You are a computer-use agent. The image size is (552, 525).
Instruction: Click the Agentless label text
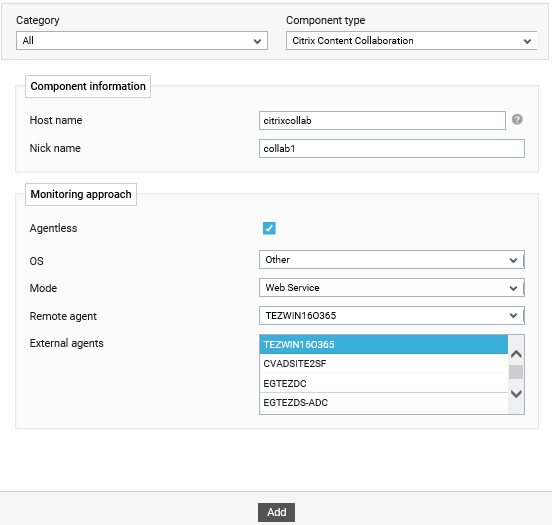click(x=54, y=228)
